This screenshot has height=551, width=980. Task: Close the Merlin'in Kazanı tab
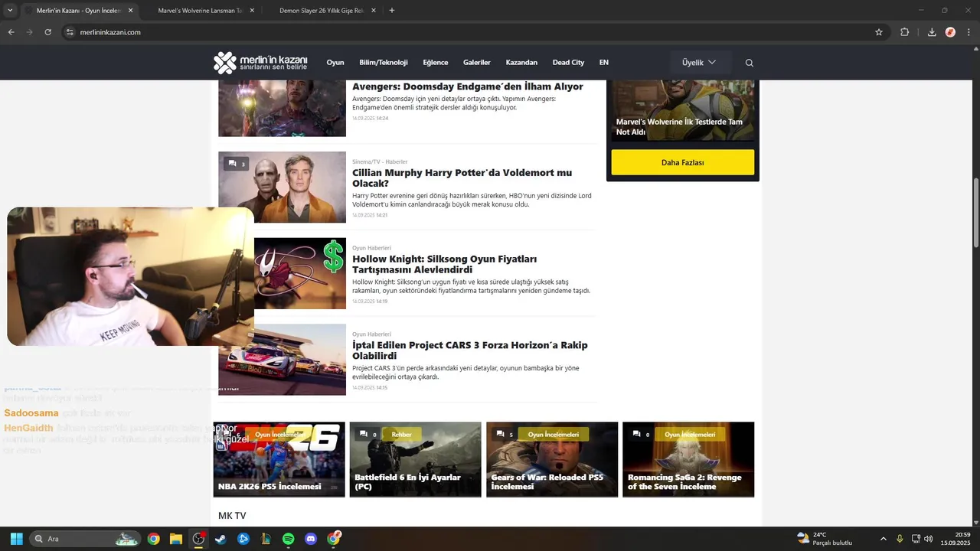(130, 11)
